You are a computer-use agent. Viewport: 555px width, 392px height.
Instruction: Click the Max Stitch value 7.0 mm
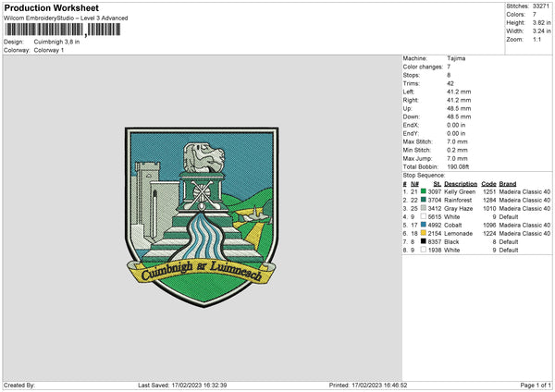pyautogui.click(x=457, y=141)
